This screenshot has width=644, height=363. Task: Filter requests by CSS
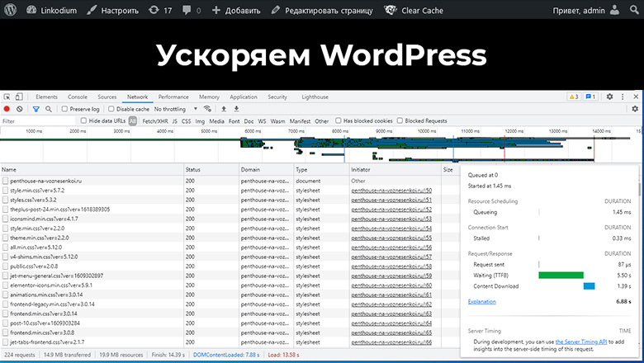pyautogui.click(x=186, y=121)
